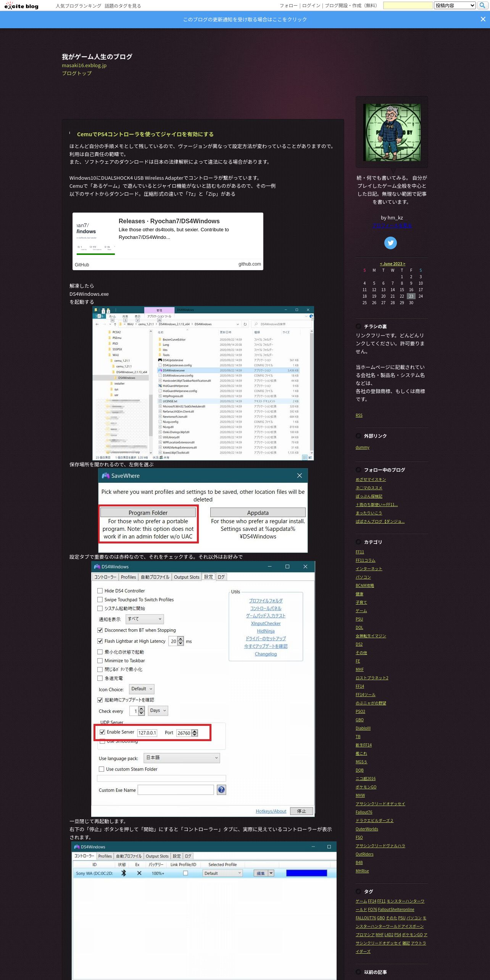Image resolution: width=490 pixels, height=980 pixels.
Task: Select 設定 tab in the Sony WA controller window
Action: pyautogui.click(x=177, y=856)
